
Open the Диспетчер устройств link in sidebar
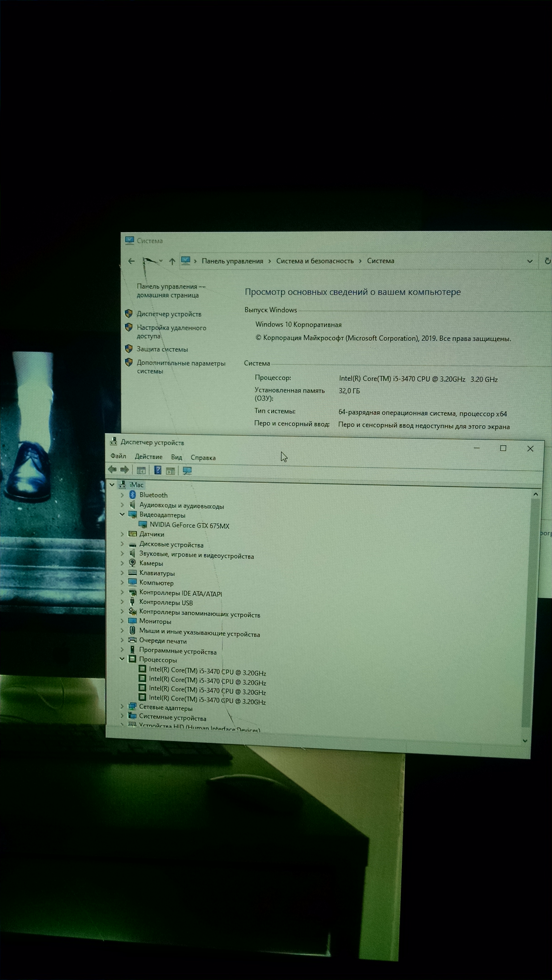(169, 314)
